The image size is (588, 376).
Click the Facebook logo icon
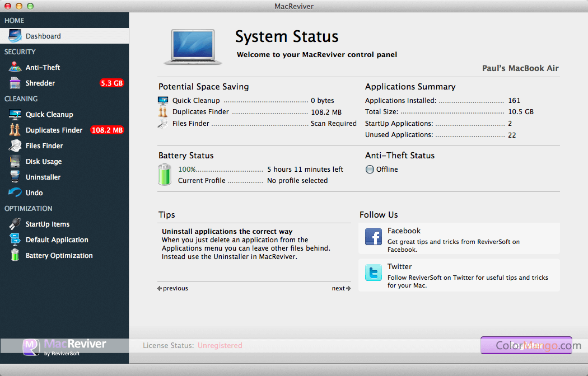pos(374,237)
